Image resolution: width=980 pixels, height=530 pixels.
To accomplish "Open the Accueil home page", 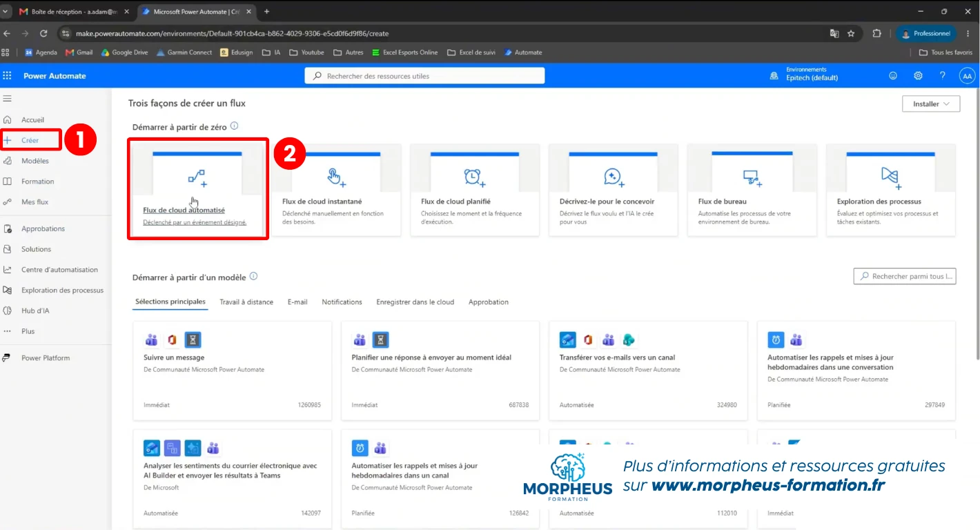I will click(32, 120).
